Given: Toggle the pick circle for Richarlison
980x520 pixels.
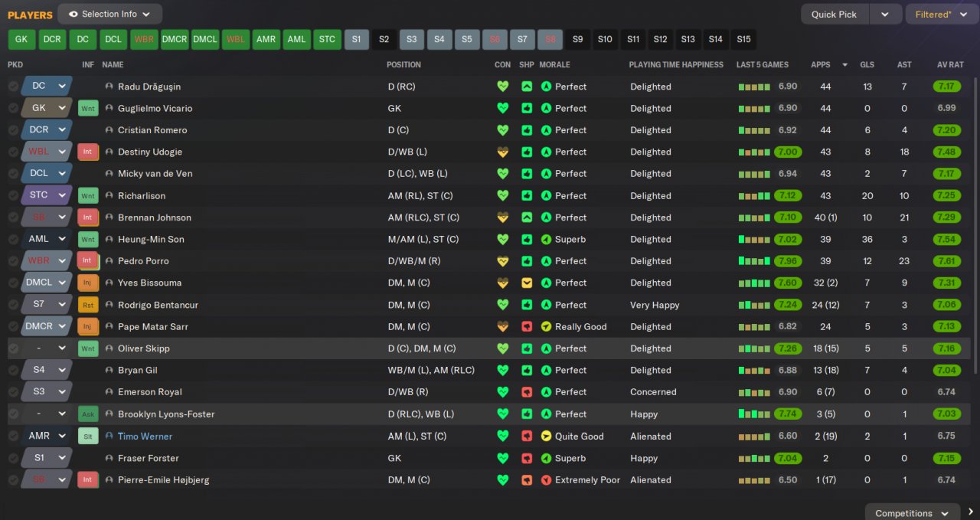Looking at the screenshot, I should pos(13,196).
